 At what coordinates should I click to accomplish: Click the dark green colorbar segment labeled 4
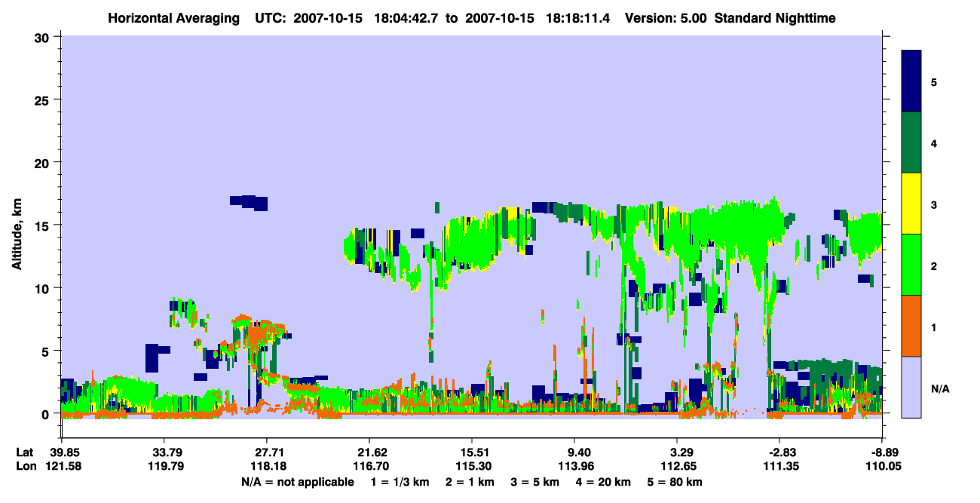[x=911, y=143]
